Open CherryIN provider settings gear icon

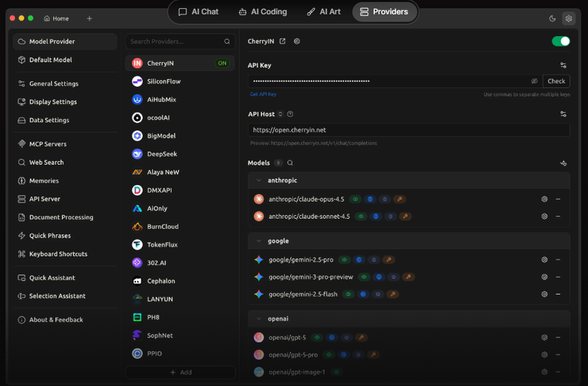296,41
